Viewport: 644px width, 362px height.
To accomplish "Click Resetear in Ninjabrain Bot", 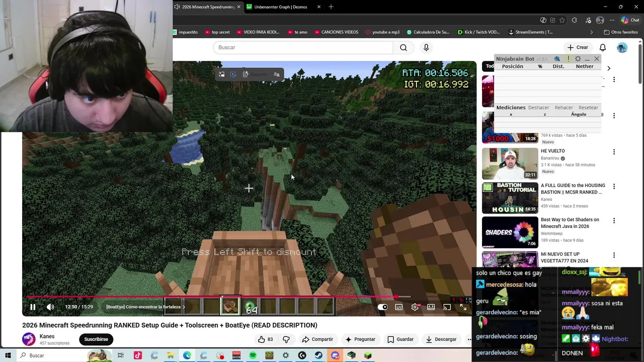I will click(588, 108).
